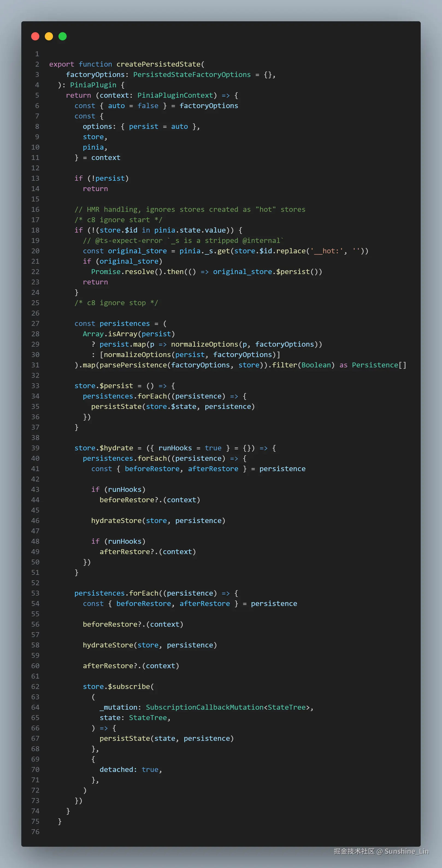
Task: Select 'detached:' option on line 70
Action: click(x=118, y=770)
